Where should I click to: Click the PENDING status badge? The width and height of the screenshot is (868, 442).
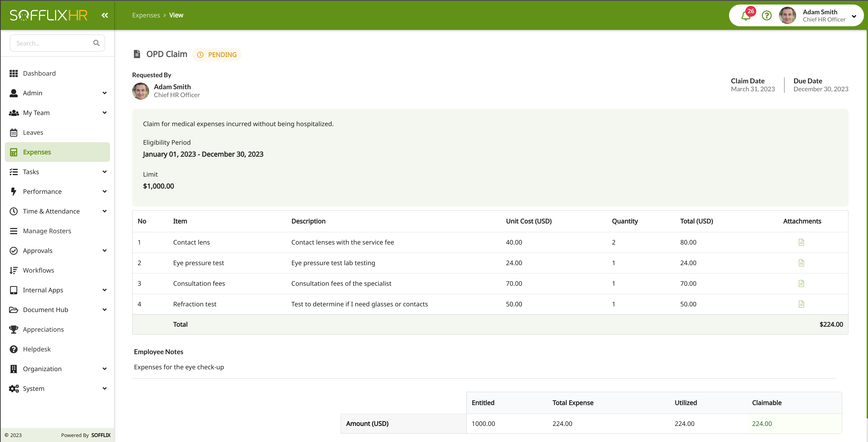pos(217,54)
